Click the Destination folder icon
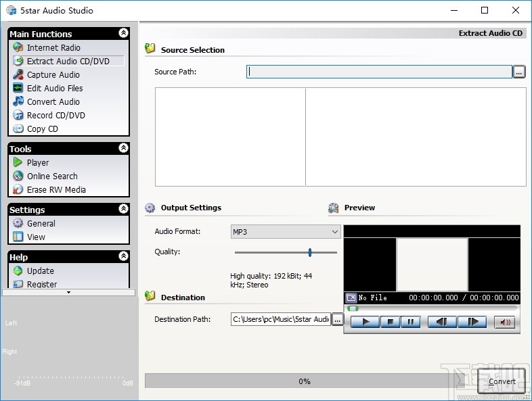Image resolution: width=532 pixels, height=401 pixels. 150,296
